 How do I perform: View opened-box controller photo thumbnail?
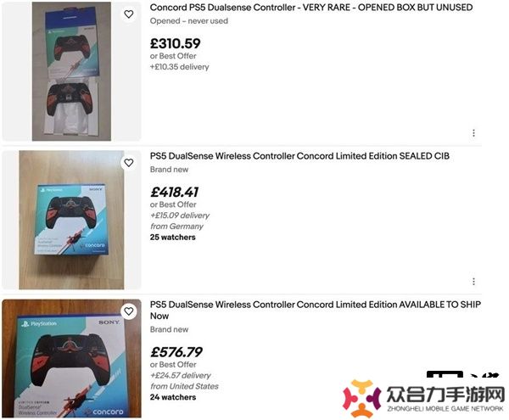(x=71, y=71)
